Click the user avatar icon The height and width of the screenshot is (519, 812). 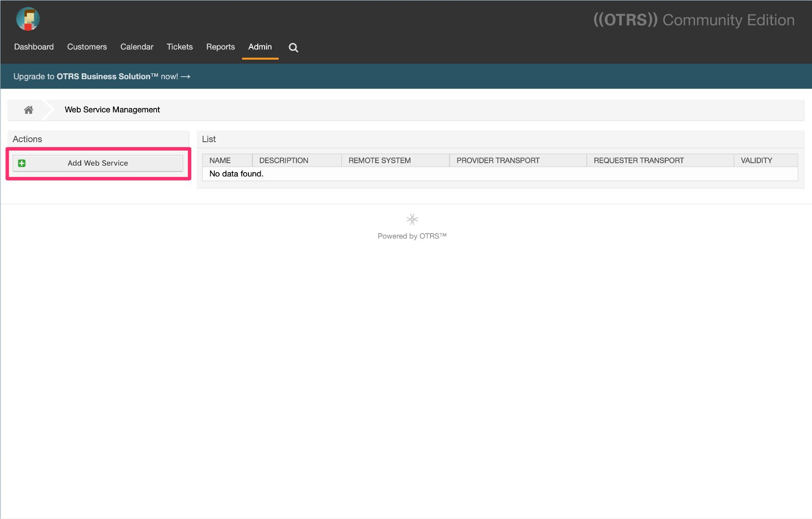(x=28, y=20)
